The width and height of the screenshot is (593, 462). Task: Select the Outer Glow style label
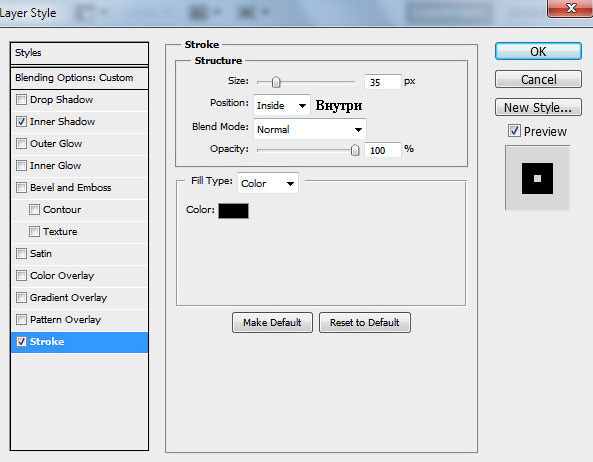[56, 144]
